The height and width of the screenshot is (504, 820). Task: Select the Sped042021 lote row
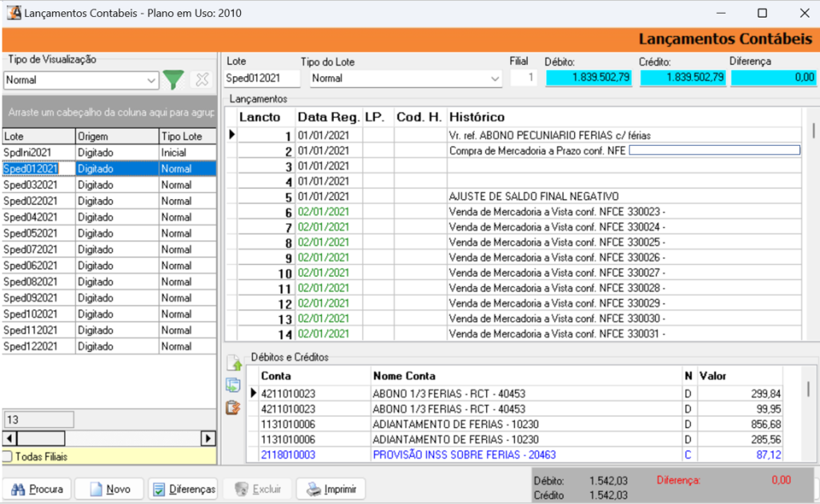pos(109,218)
